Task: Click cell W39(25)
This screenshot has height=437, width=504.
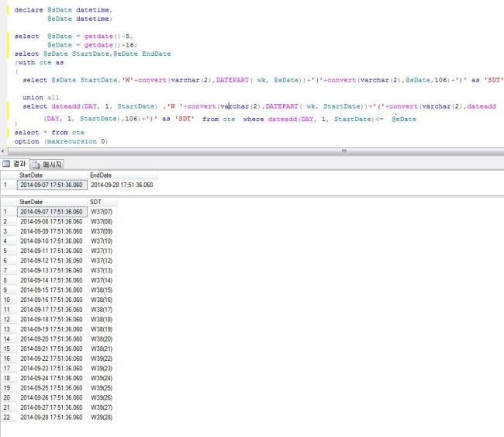Action: (x=102, y=388)
